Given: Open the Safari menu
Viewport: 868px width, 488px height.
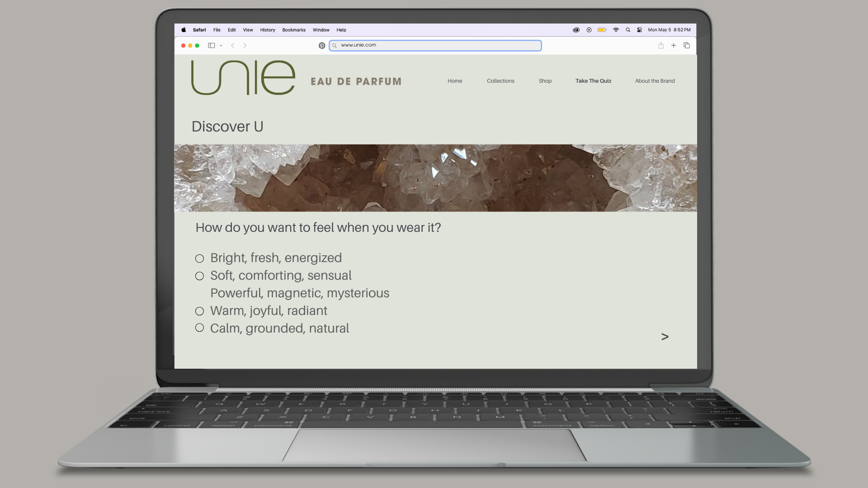Looking at the screenshot, I should 199,30.
